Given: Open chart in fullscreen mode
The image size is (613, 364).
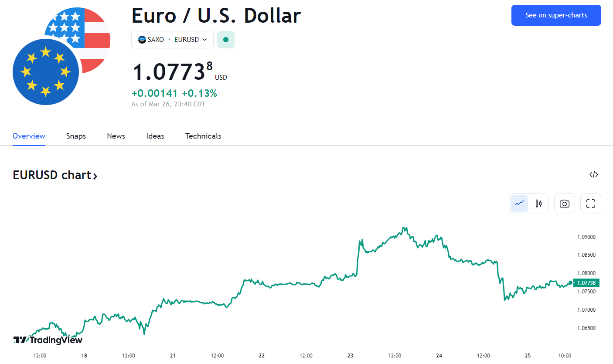Looking at the screenshot, I should click(591, 204).
